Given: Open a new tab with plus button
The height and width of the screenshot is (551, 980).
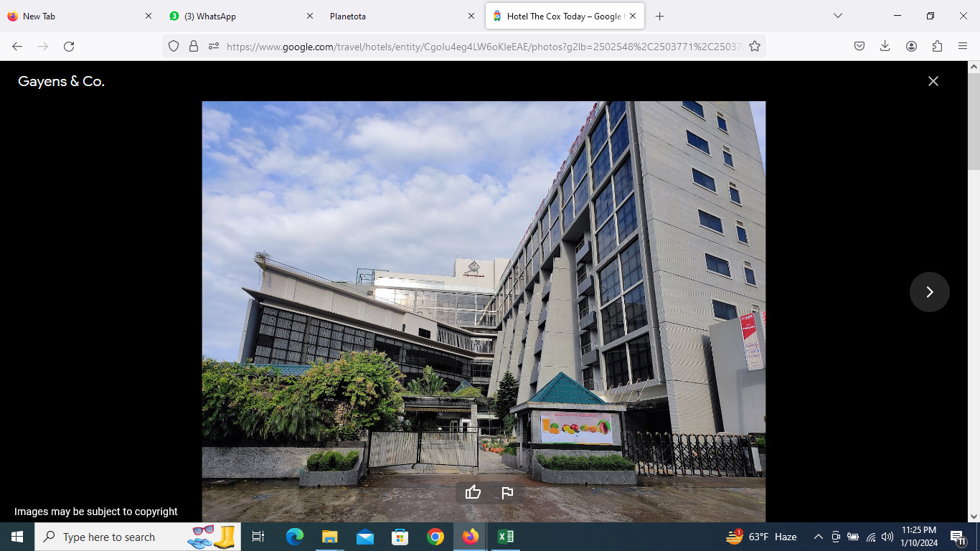Looking at the screenshot, I should pyautogui.click(x=659, y=16).
